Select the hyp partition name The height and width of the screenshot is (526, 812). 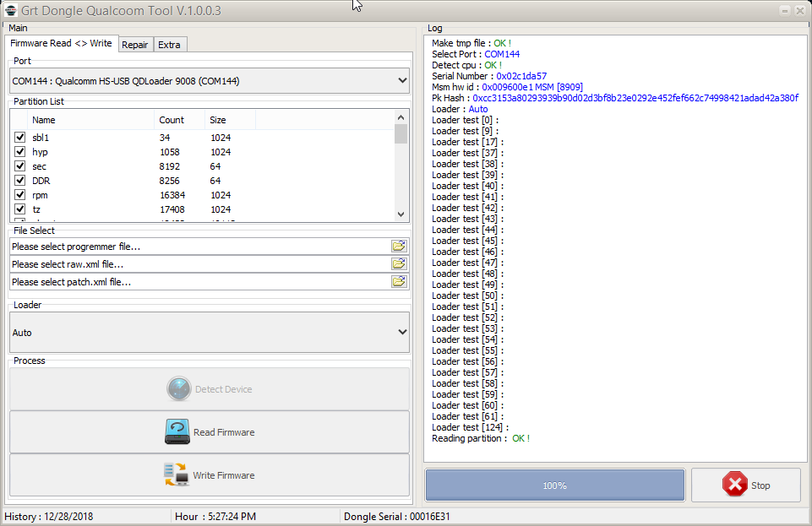[x=40, y=152]
